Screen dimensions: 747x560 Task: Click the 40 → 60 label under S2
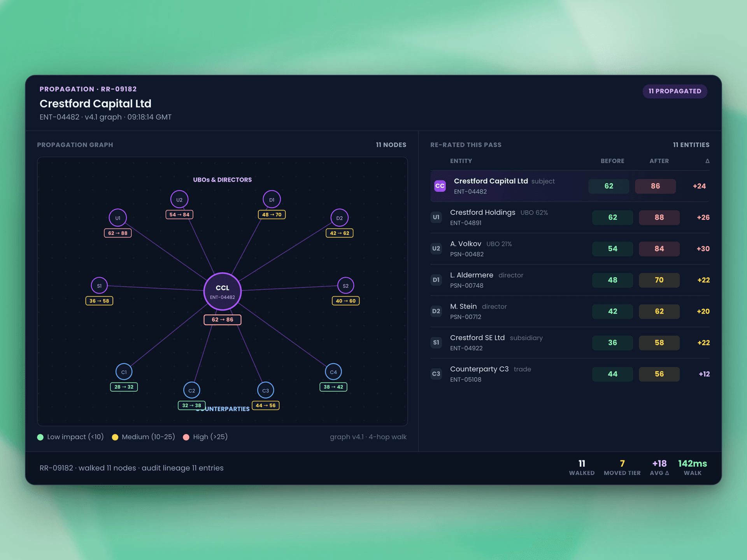pyautogui.click(x=345, y=301)
